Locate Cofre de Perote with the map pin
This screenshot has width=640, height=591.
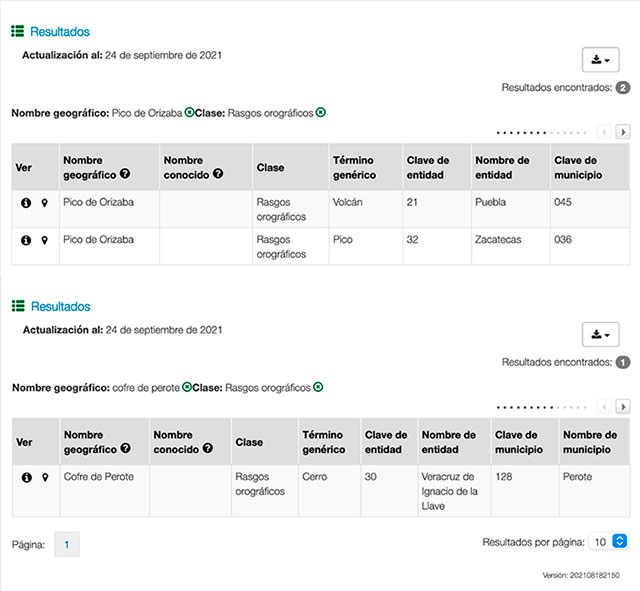pyautogui.click(x=44, y=477)
